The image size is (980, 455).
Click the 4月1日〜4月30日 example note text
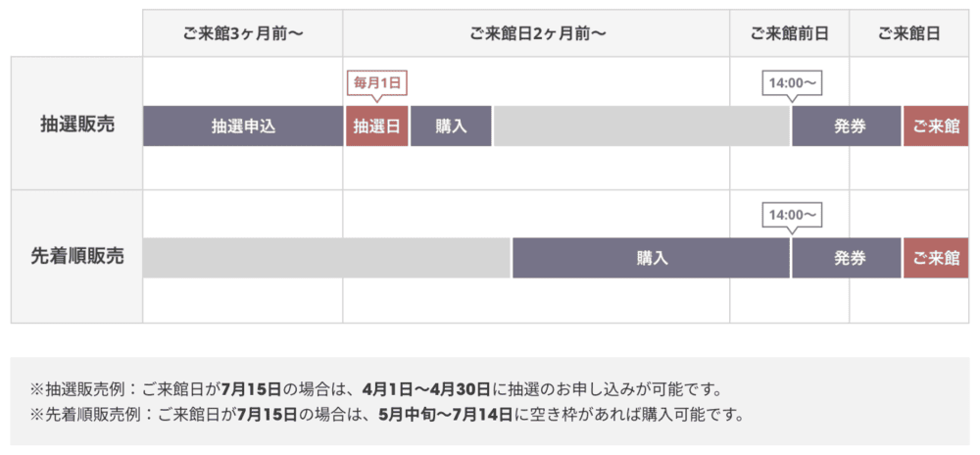(x=425, y=391)
